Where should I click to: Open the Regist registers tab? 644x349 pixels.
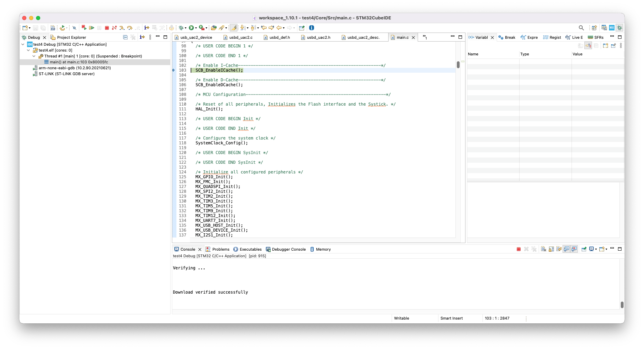pos(552,37)
